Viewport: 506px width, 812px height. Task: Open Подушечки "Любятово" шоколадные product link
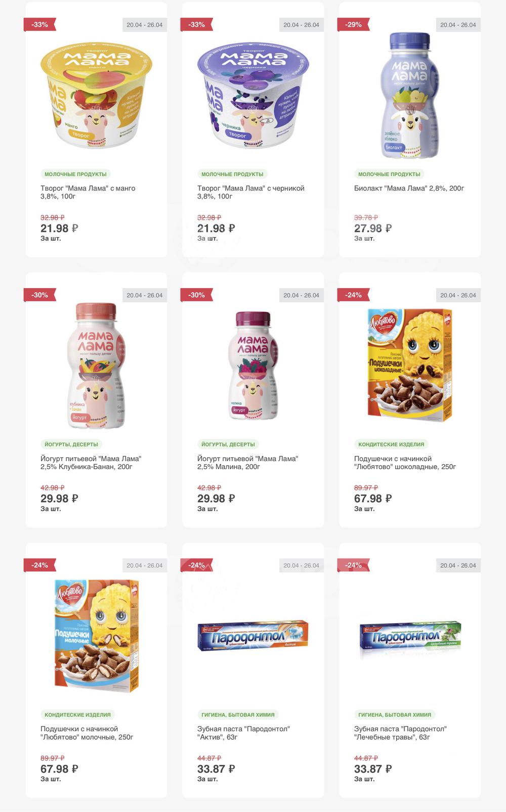(405, 463)
